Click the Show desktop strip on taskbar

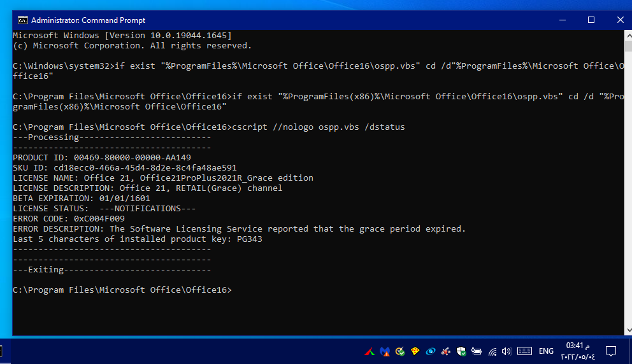[630, 351]
